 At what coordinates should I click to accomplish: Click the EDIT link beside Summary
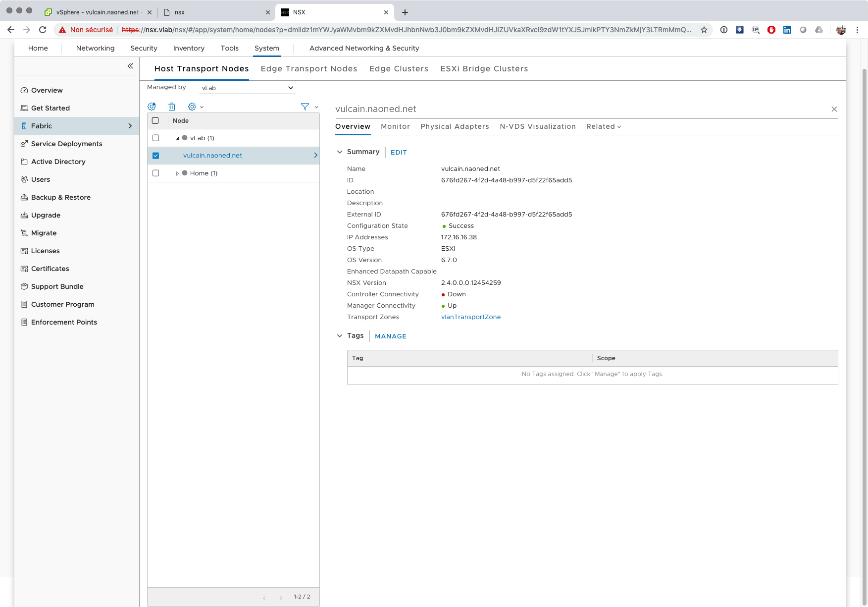tap(399, 152)
